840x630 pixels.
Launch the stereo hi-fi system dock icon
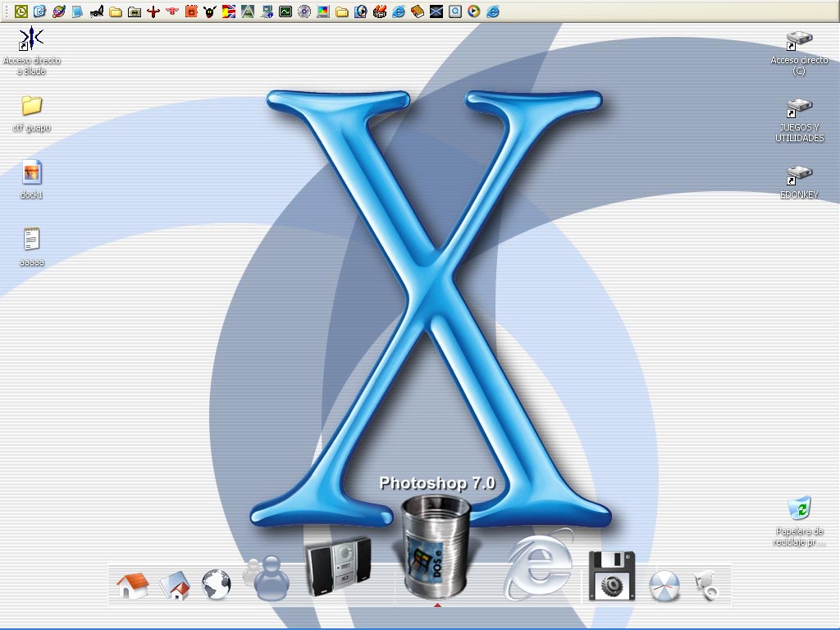(x=338, y=567)
